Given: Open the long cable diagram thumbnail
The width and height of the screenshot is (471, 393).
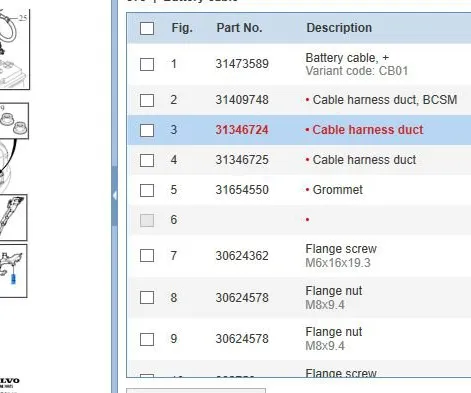Looking at the screenshot, I should point(13,218).
